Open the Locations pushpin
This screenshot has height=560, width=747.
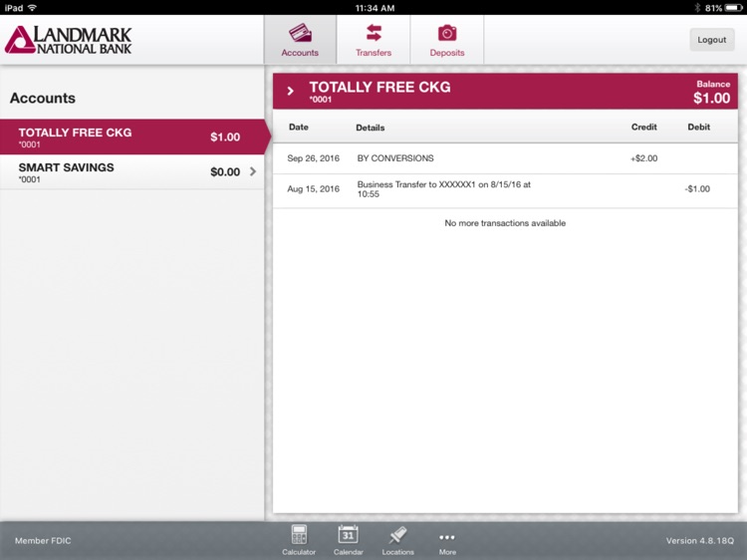coord(397,540)
